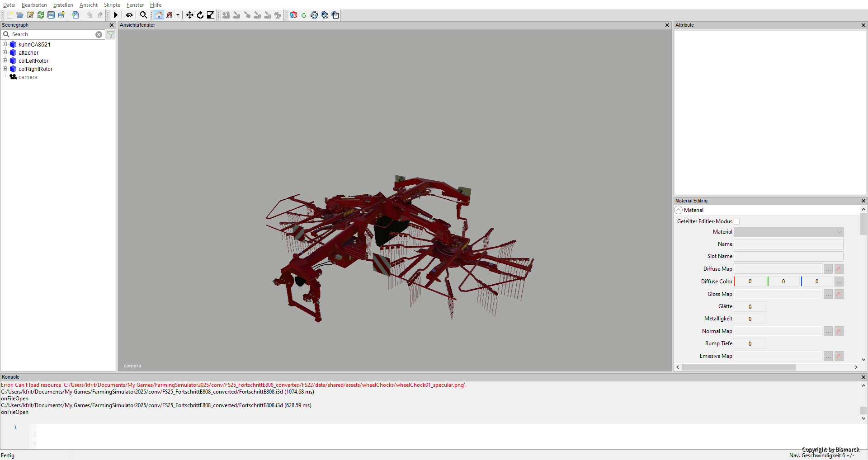Click the Save As icon
This screenshot has width=868, height=460.
(61, 15)
